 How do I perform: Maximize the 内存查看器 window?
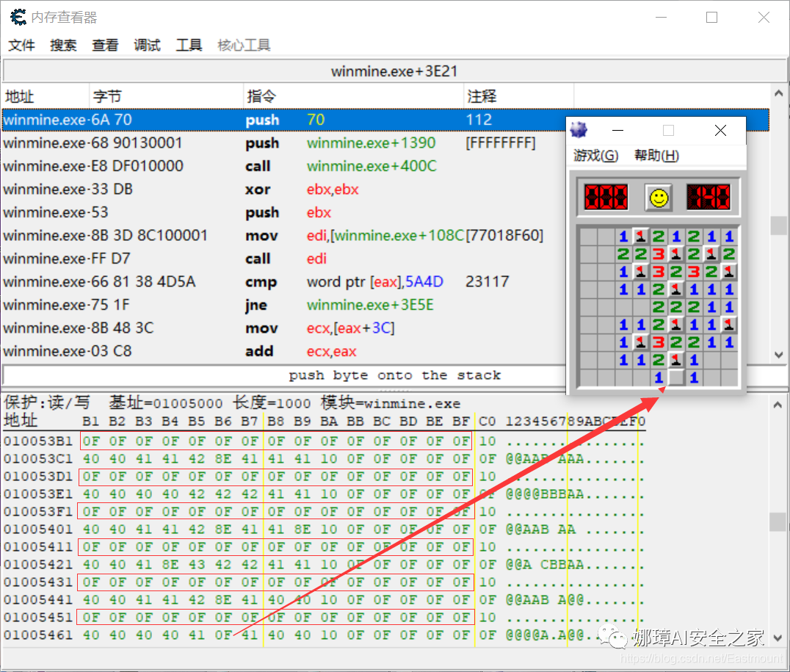[x=712, y=18]
